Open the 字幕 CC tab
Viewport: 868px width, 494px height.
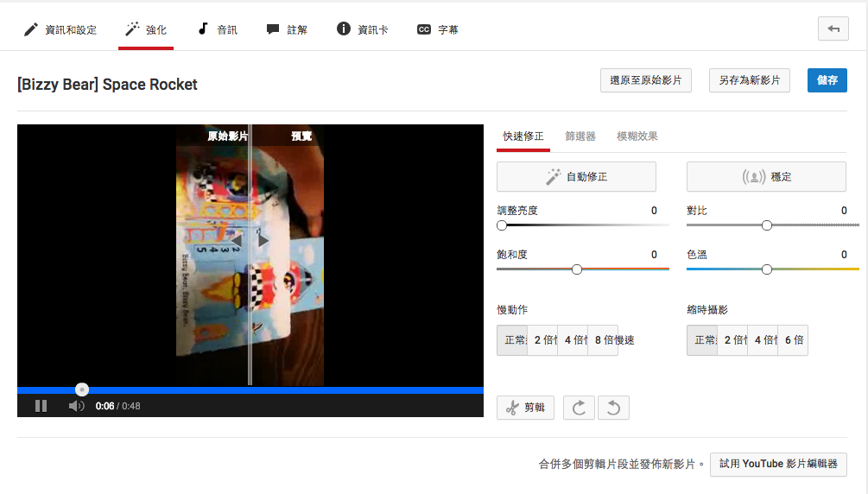click(x=437, y=29)
